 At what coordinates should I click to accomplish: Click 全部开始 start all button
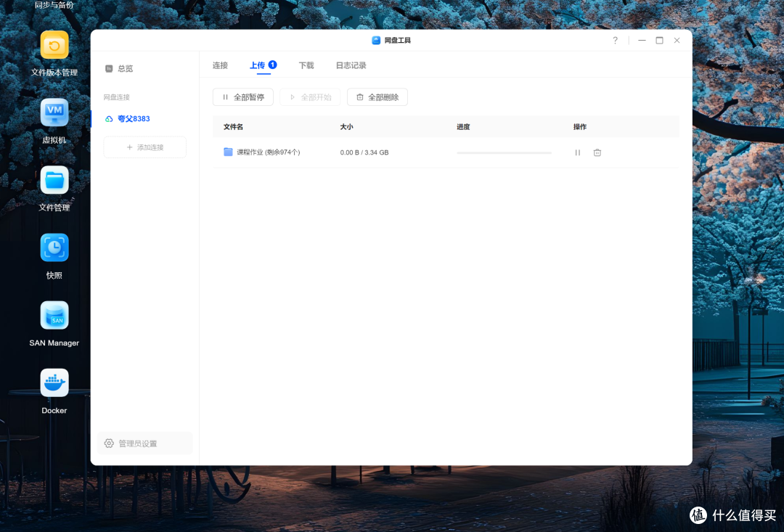pos(310,97)
